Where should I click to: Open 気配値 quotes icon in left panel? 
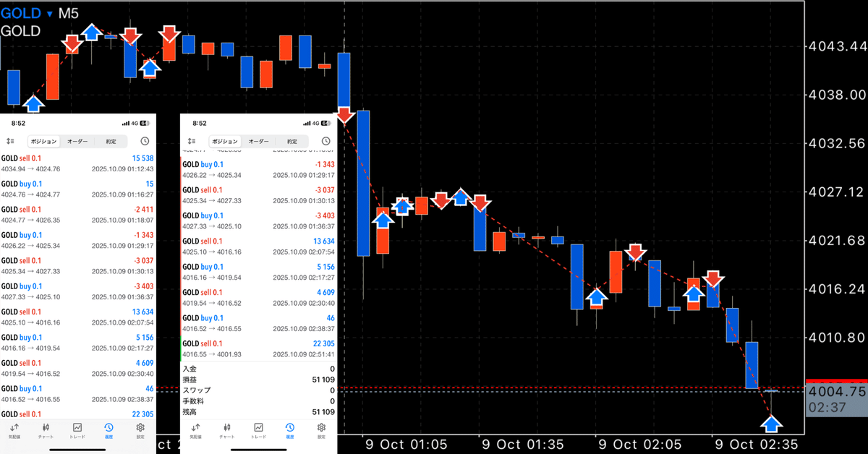[x=14, y=431]
